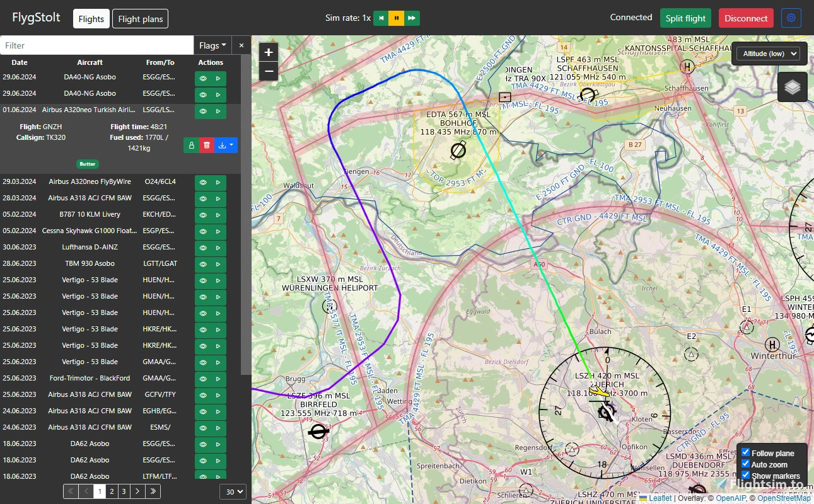The width and height of the screenshot is (814, 504).
Task: Replay the Ford-Trimotor - BlackFord flight
Action: coord(218,379)
